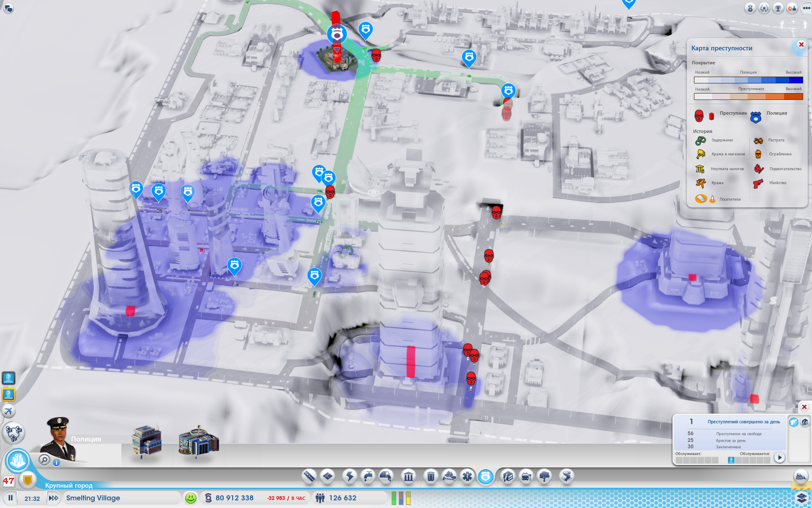Image resolution: width=812 pixels, height=508 pixels.
Task: Place the large Police Precinct building
Action: (x=199, y=442)
